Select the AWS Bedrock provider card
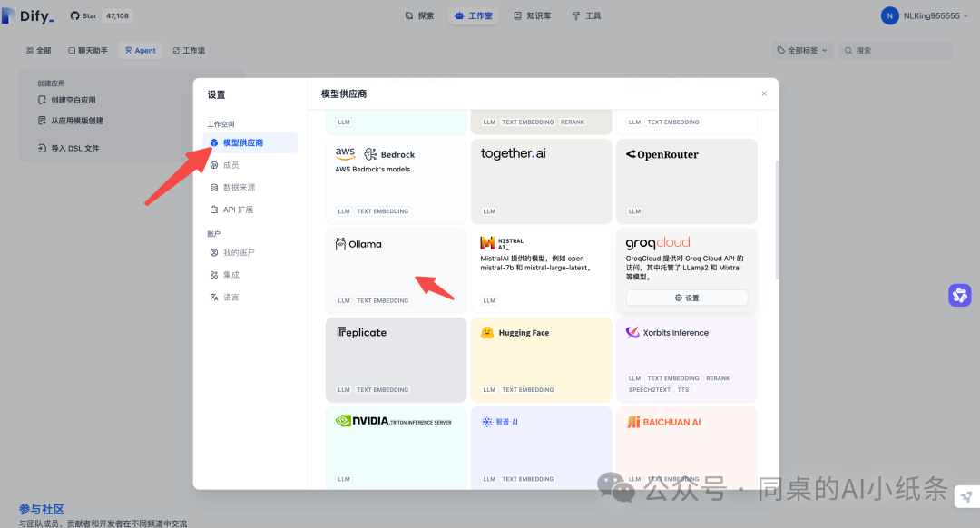980x528 pixels. pyautogui.click(x=396, y=181)
